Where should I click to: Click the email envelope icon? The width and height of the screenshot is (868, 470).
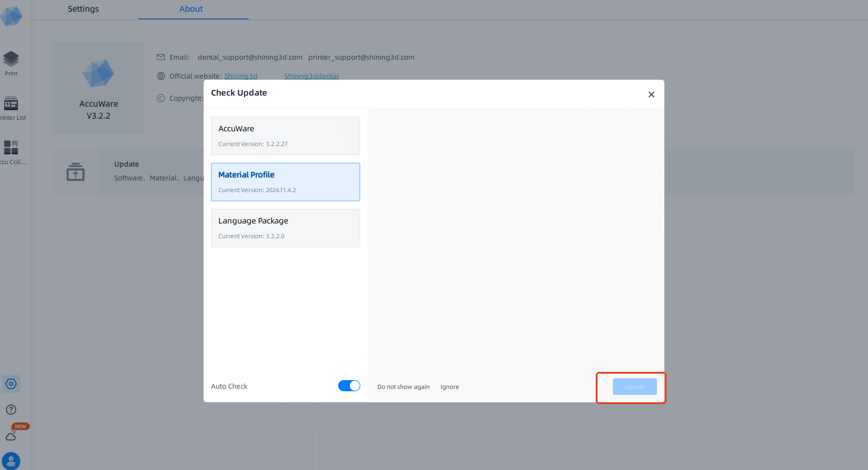click(161, 57)
